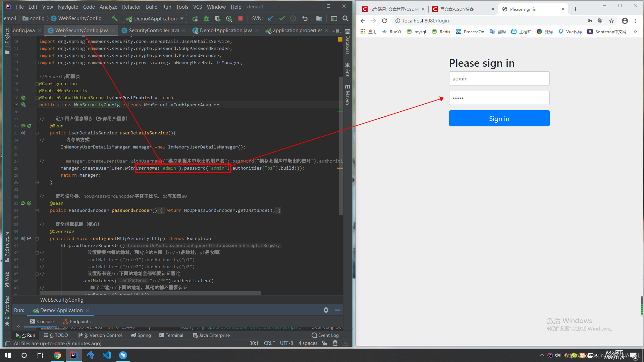The height and width of the screenshot is (362, 644).
Task: Switch to Demo4Application.java editor tab
Action: coord(225,31)
